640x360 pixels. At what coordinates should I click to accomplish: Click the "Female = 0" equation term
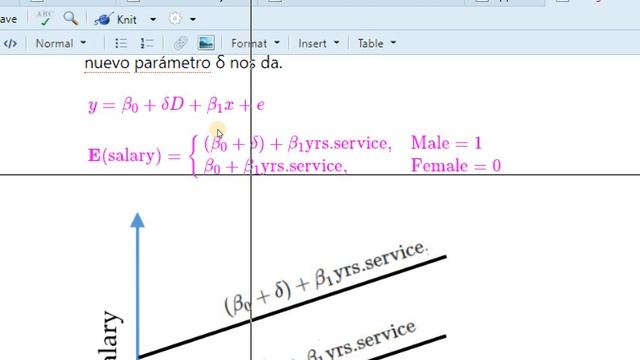point(456,166)
